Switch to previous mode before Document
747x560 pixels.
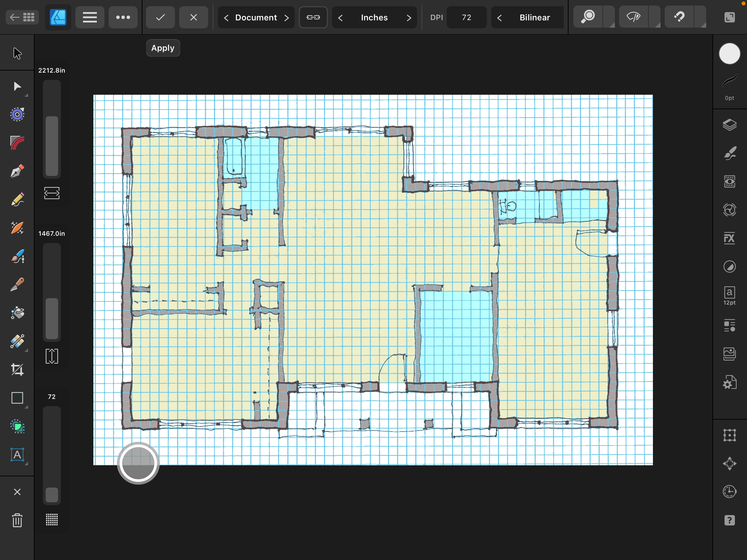(x=226, y=18)
